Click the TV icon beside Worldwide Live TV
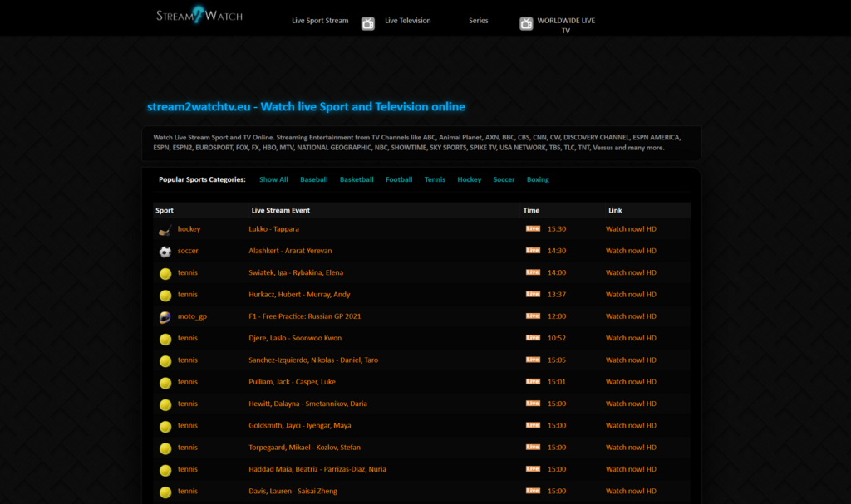 click(x=526, y=23)
